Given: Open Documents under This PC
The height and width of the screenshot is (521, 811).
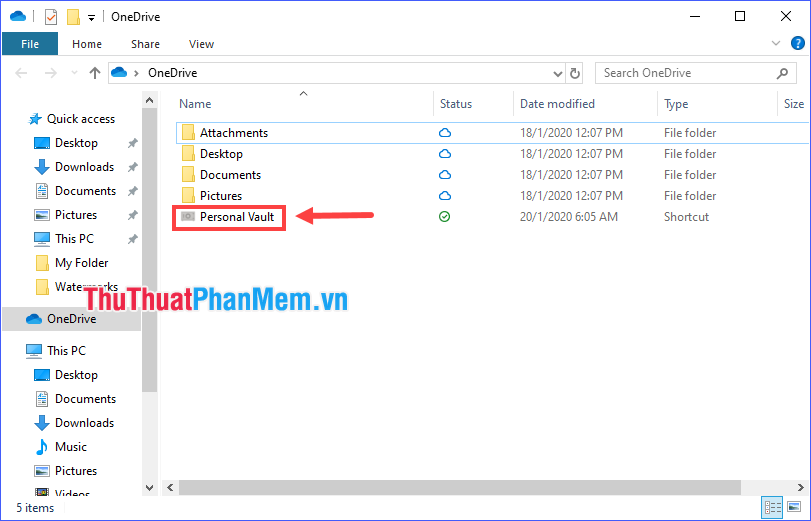Looking at the screenshot, I should point(85,399).
